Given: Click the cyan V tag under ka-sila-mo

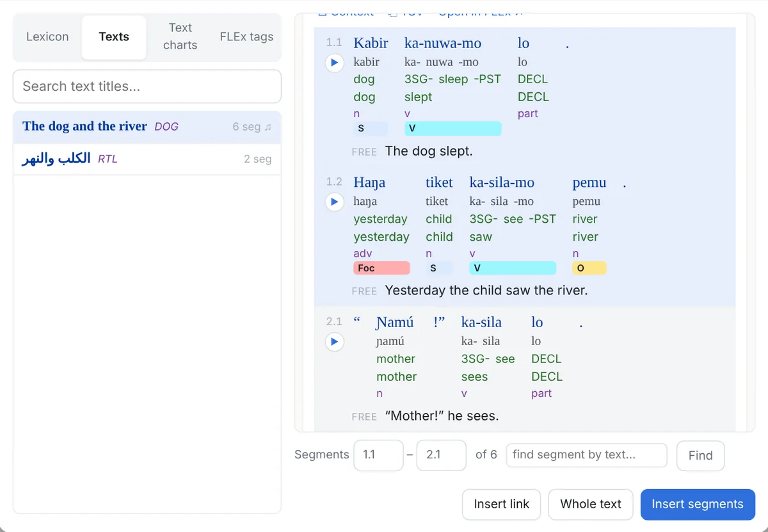Looking at the screenshot, I should coord(513,268).
